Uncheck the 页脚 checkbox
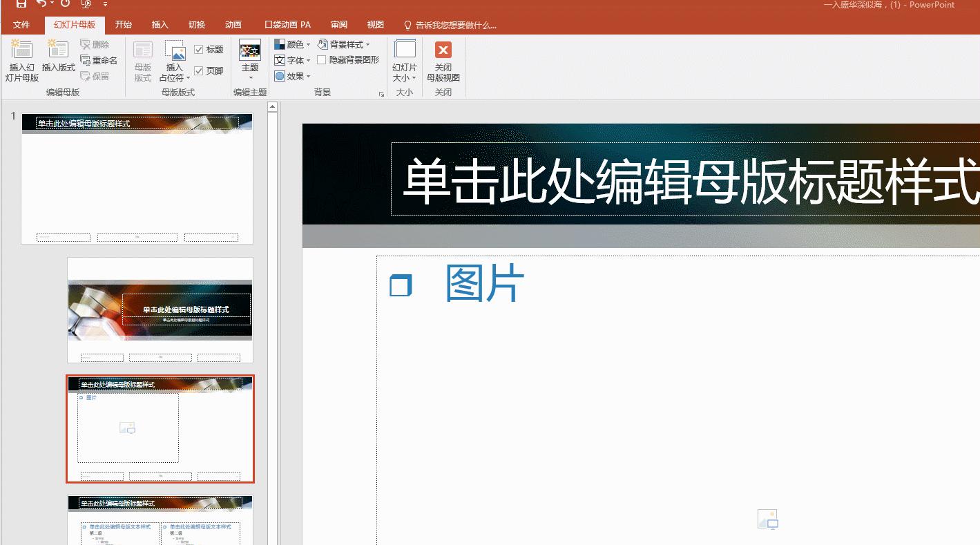This screenshot has height=545, width=980. click(199, 70)
